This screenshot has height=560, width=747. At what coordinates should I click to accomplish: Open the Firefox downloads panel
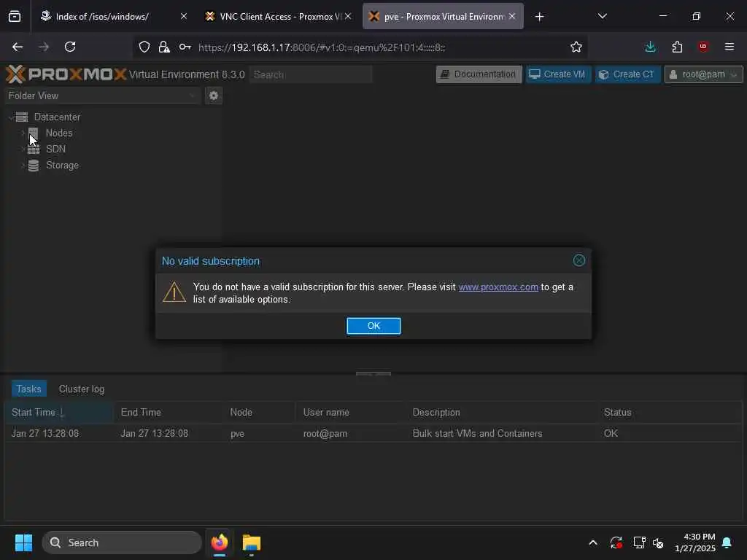pos(650,47)
